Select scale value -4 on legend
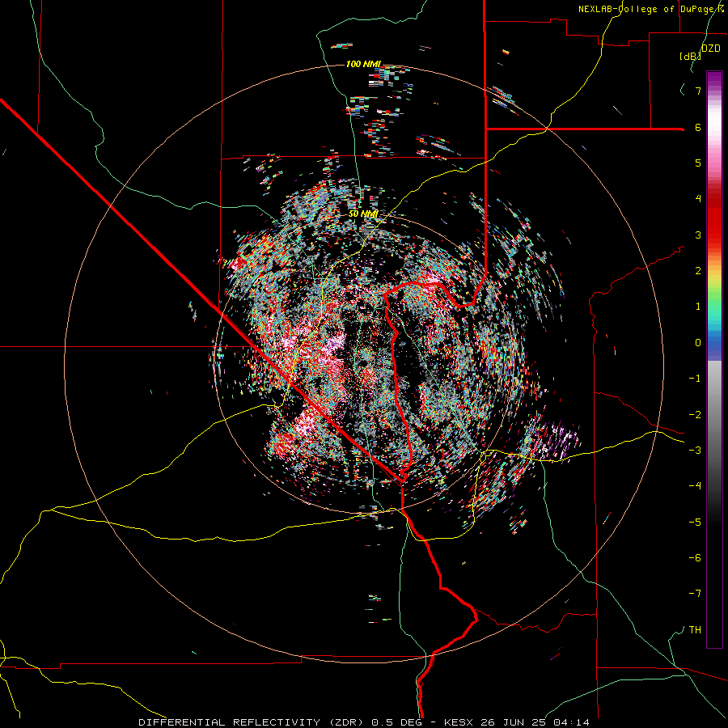This screenshot has height=728, width=728. click(695, 486)
